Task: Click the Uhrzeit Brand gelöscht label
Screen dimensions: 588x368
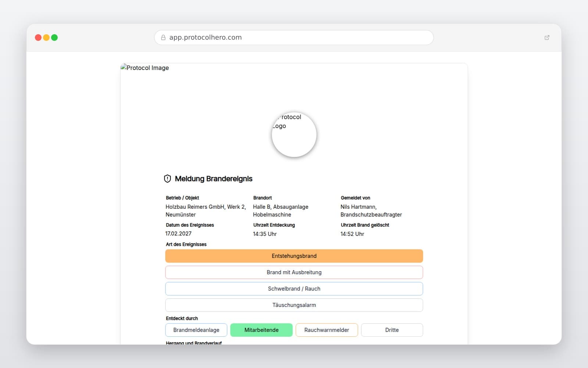Action: (365, 225)
